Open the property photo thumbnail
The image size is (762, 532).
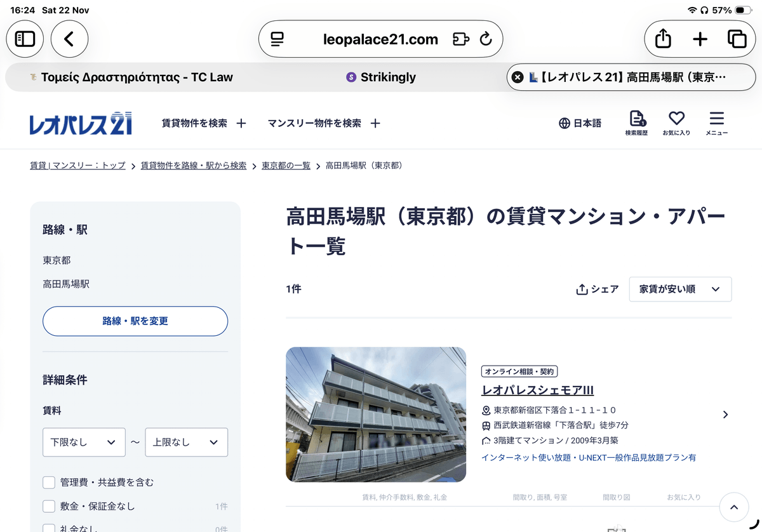tap(376, 415)
